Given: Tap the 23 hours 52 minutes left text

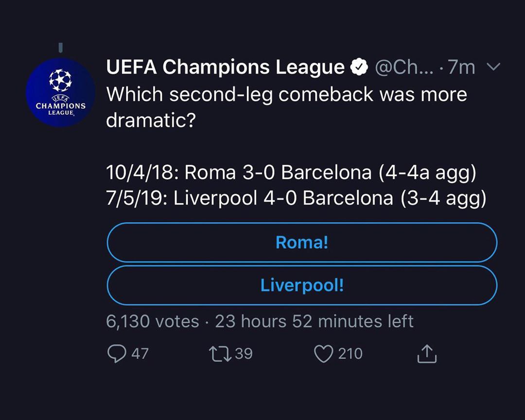Looking at the screenshot, I should click(315, 321).
